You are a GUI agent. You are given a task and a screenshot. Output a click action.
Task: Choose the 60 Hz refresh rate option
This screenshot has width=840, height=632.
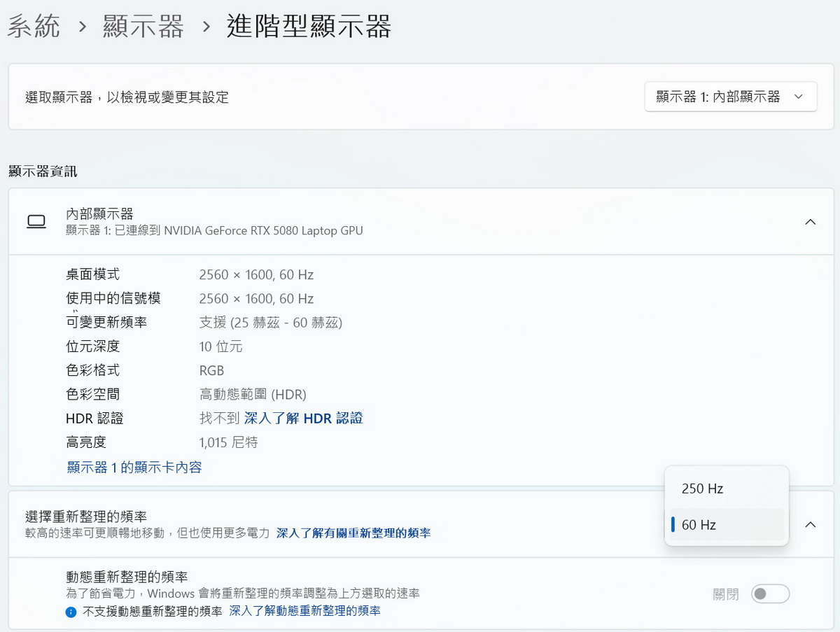pos(699,525)
